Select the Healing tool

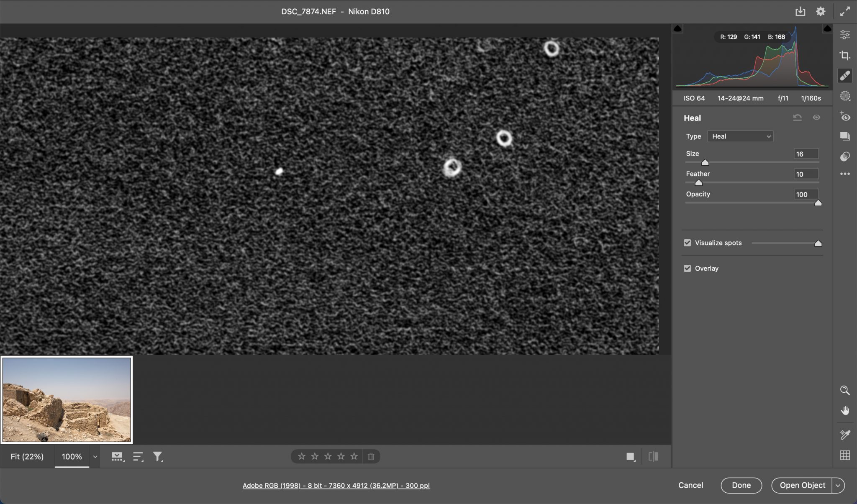846,75
